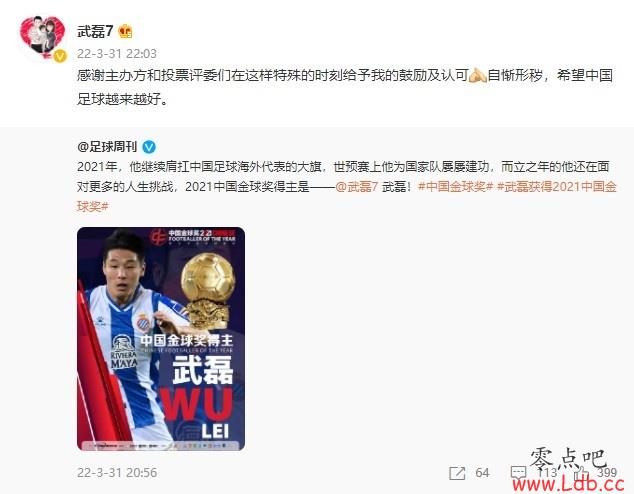Open the 武磊7 username link

pyautogui.click(x=95, y=31)
